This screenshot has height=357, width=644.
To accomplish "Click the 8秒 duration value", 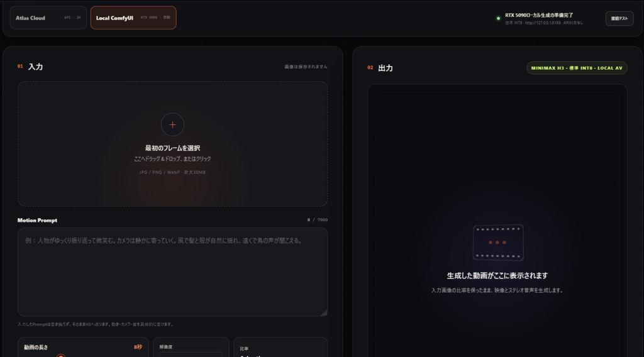I will click(x=138, y=347).
